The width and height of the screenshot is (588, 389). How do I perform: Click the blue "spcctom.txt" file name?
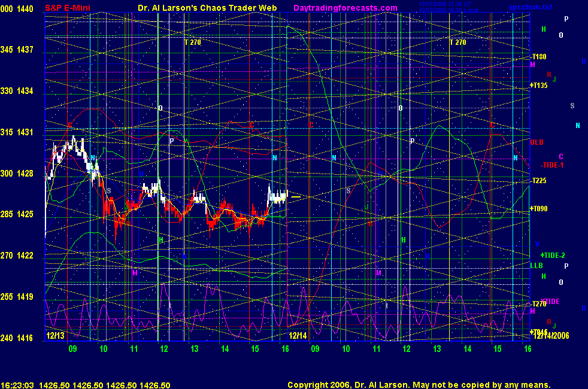click(531, 7)
